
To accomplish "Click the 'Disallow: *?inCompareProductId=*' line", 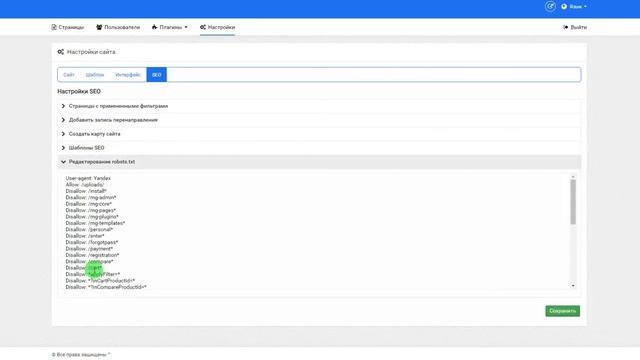I will (x=106, y=287).
